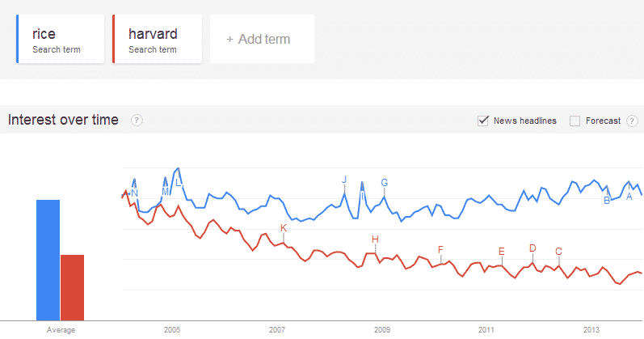The image size is (644, 339).
Task: Click the Add term button
Action: [262, 39]
